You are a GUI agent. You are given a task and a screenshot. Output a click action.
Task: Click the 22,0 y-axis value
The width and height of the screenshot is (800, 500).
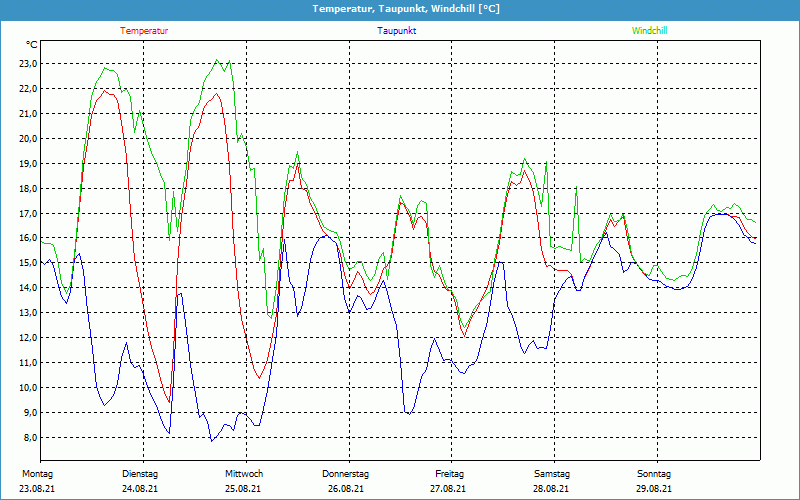point(28,89)
